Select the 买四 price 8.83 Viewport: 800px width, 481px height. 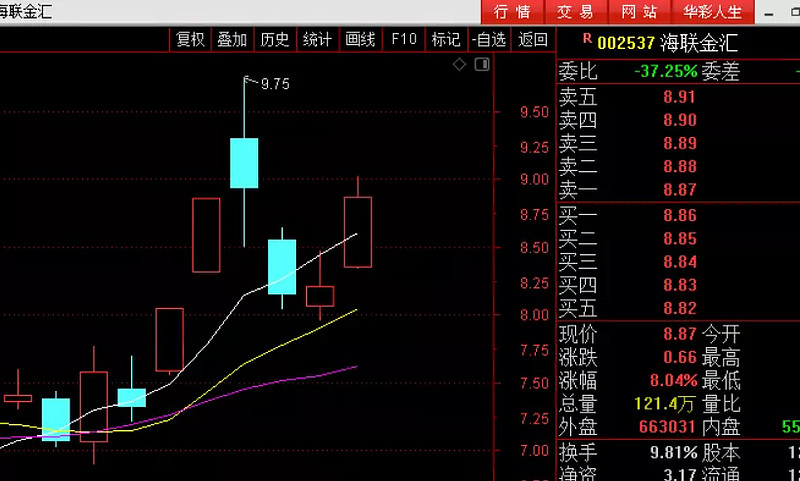point(680,285)
